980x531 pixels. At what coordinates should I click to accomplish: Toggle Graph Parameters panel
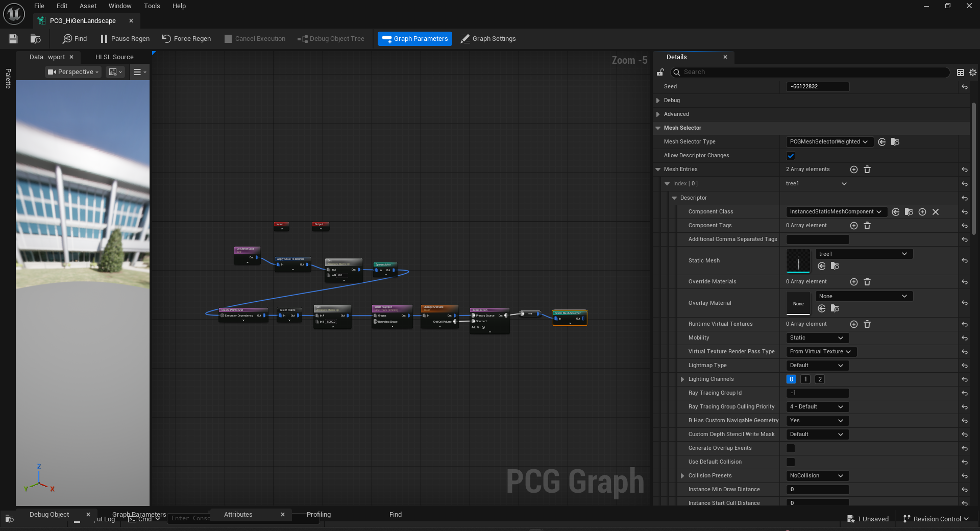(x=414, y=39)
